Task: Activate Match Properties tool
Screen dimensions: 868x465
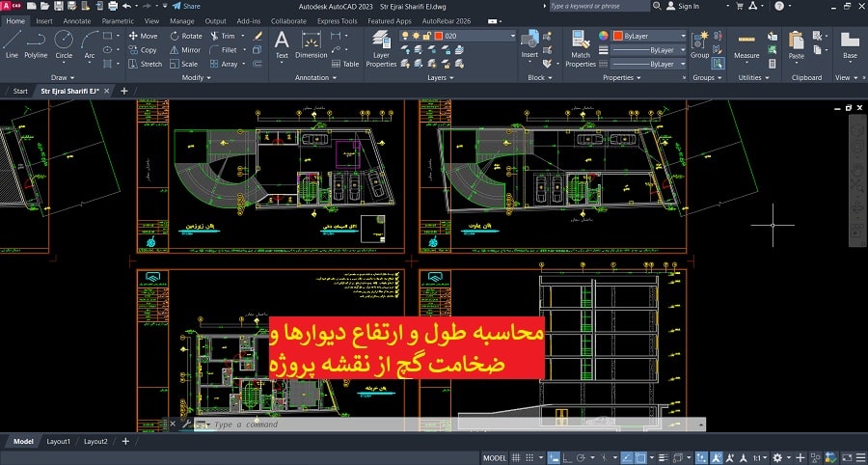Action: (581, 48)
